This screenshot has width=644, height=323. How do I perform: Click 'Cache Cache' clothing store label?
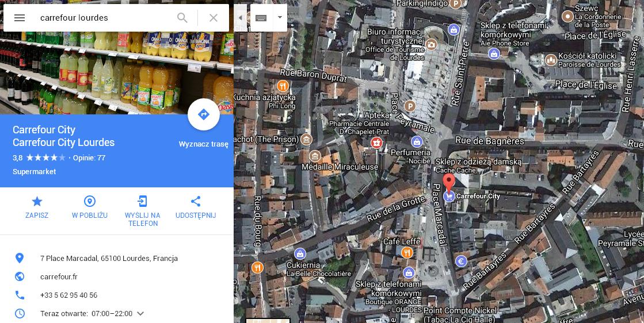(x=455, y=171)
